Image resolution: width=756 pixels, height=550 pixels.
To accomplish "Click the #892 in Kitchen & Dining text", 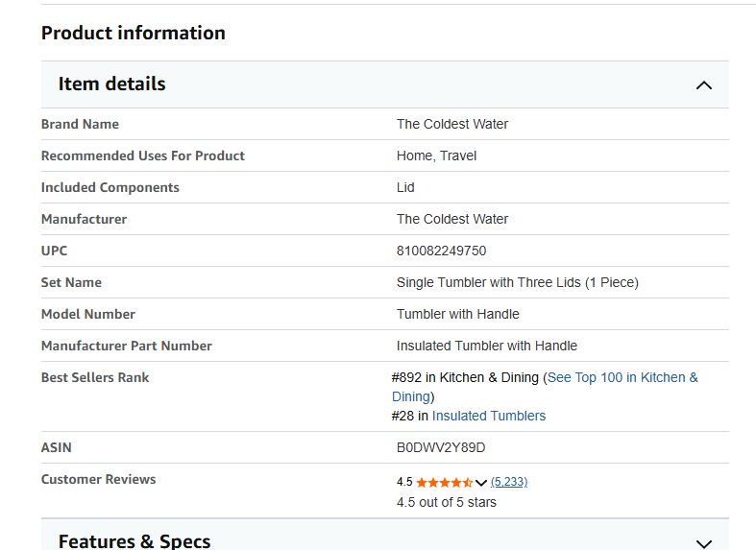I will tap(465, 377).
